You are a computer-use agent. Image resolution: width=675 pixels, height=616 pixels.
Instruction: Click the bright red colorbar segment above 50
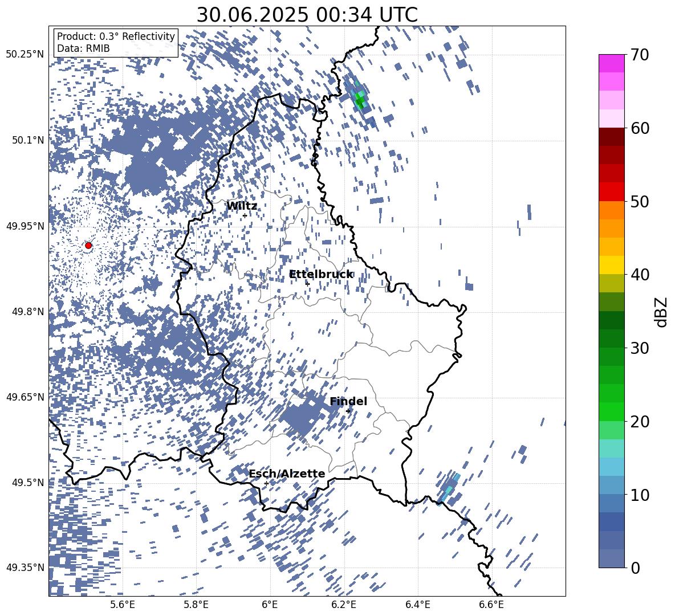612,192
